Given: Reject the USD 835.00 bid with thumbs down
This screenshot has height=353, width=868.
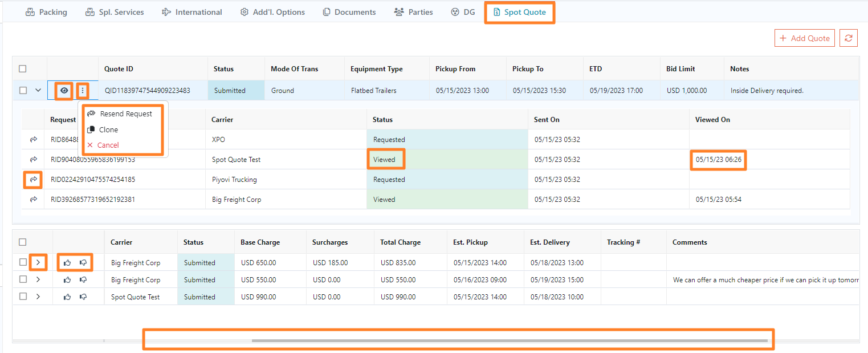Looking at the screenshot, I should pos(83,263).
